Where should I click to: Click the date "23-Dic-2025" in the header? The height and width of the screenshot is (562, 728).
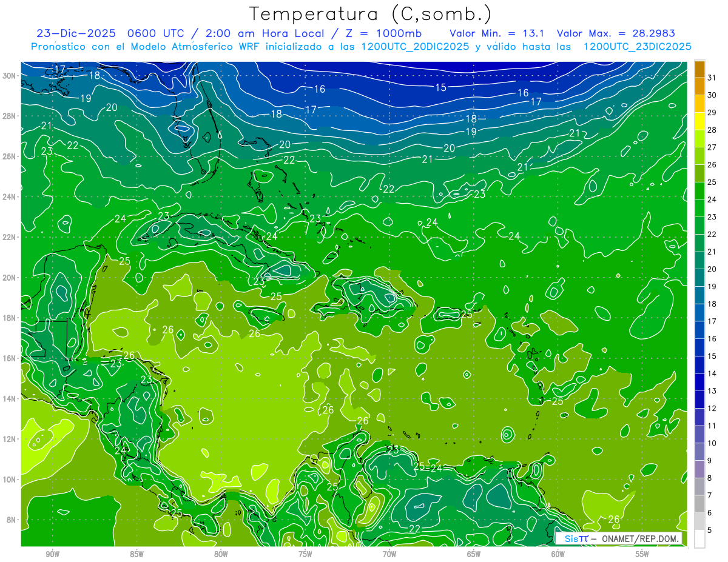[76, 33]
